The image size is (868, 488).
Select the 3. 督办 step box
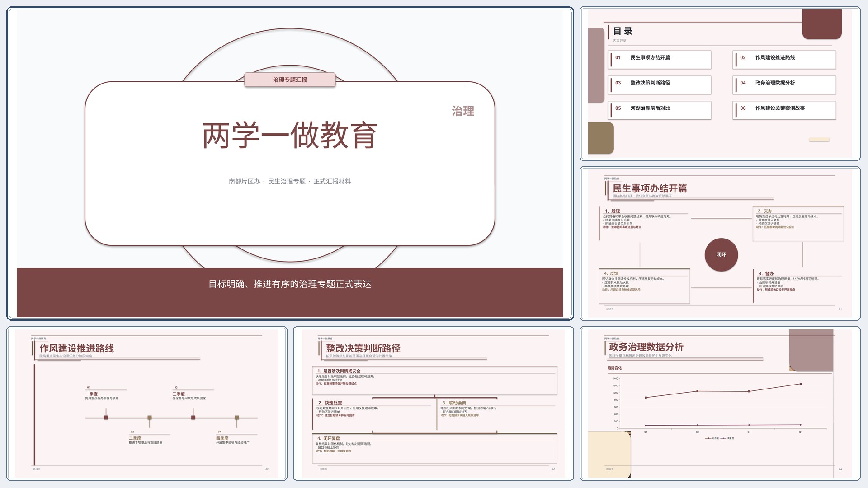[798, 286]
